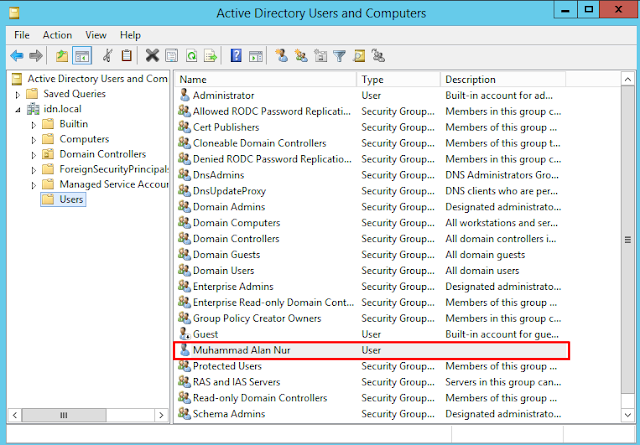The height and width of the screenshot is (445, 640).
Task: Open the window system menu icon
Action: coord(14,13)
